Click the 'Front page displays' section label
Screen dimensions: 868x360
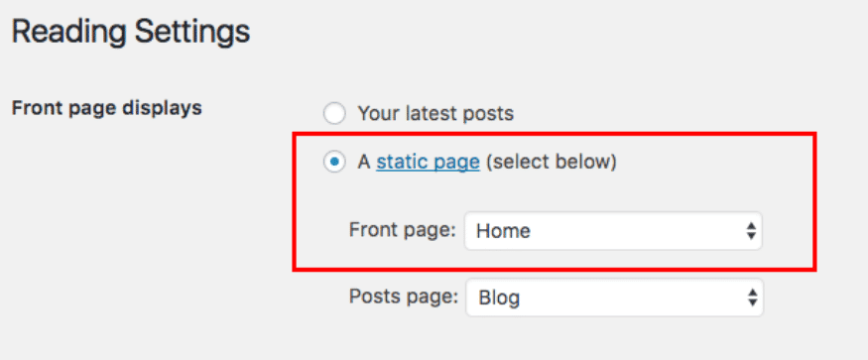click(x=107, y=108)
